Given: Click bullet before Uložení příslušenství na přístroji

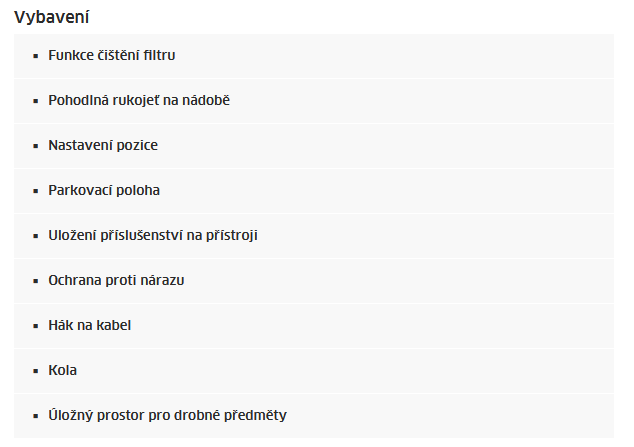Looking at the screenshot, I should tap(36, 236).
